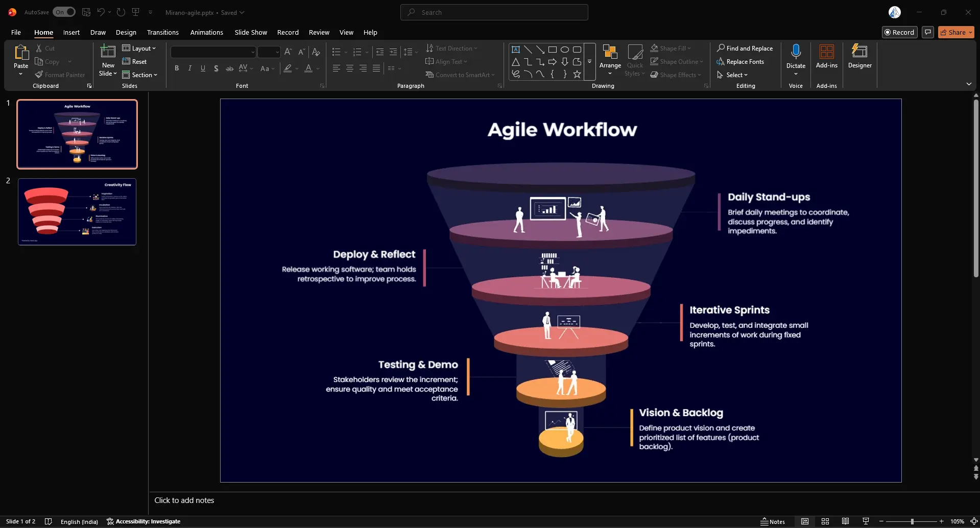980x528 pixels.
Task: Click the Share button
Action: (955, 32)
